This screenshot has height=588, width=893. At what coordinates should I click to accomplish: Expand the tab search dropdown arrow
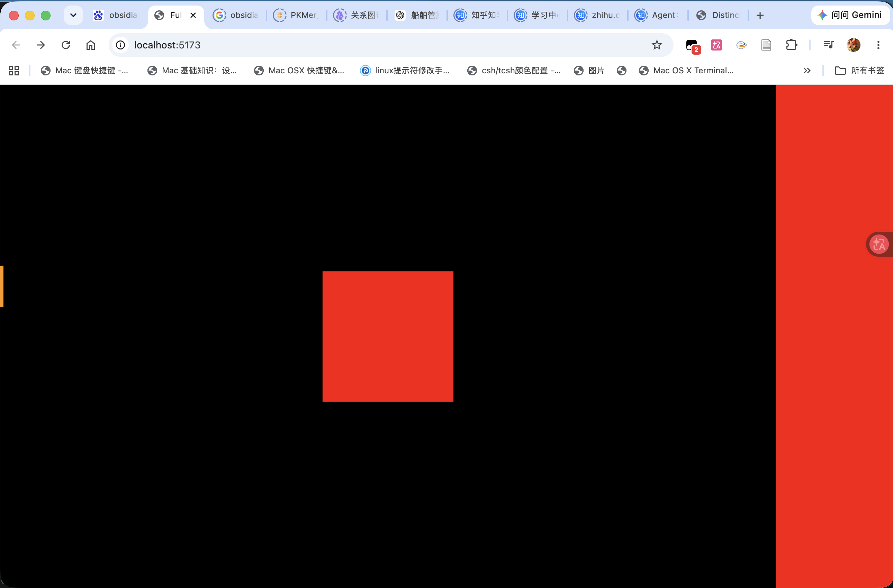73,15
